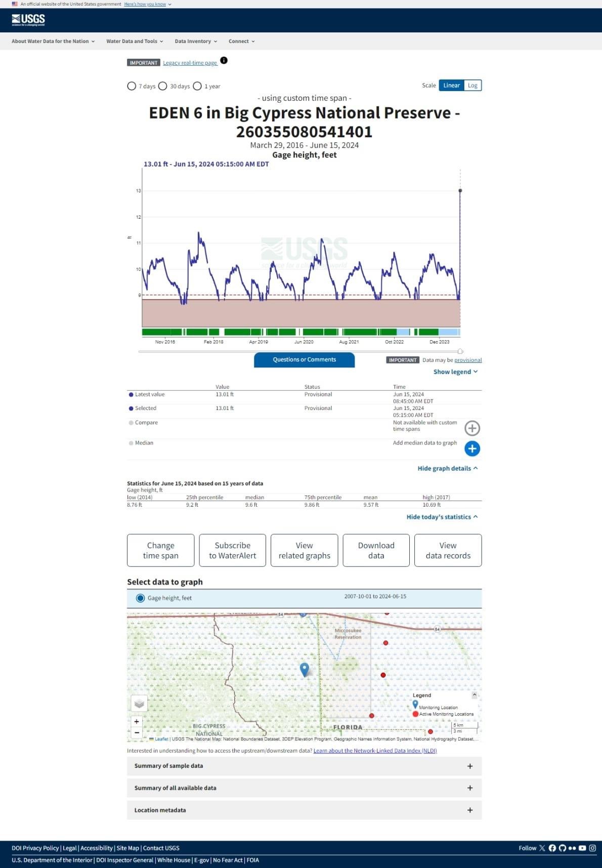Viewport: 602px width, 868px height.
Task: Zoom out on the map
Action: click(137, 732)
